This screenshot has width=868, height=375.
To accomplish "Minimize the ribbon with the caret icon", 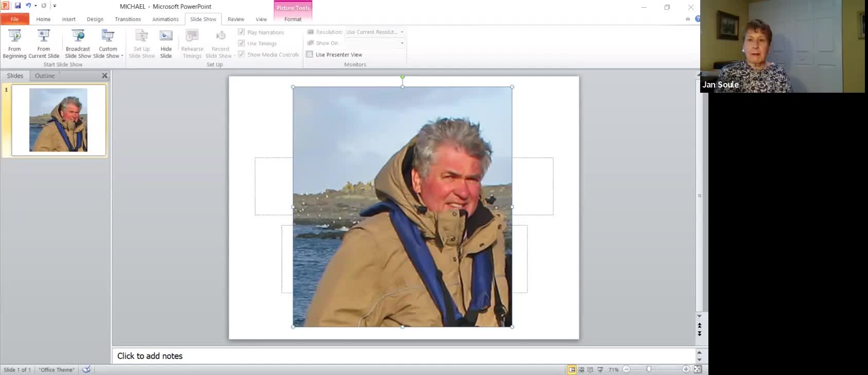I will [x=688, y=19].
